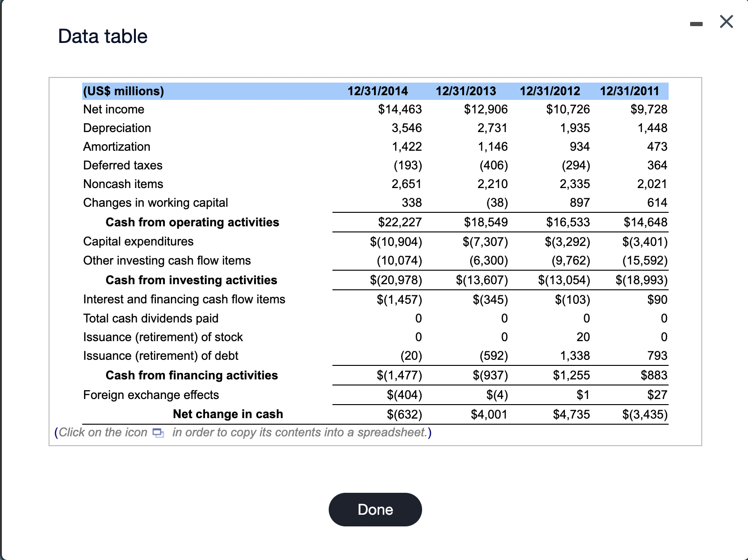748x560 pixels.
Task: Click the Depreciation row label
Action: (x=117, y=128)
